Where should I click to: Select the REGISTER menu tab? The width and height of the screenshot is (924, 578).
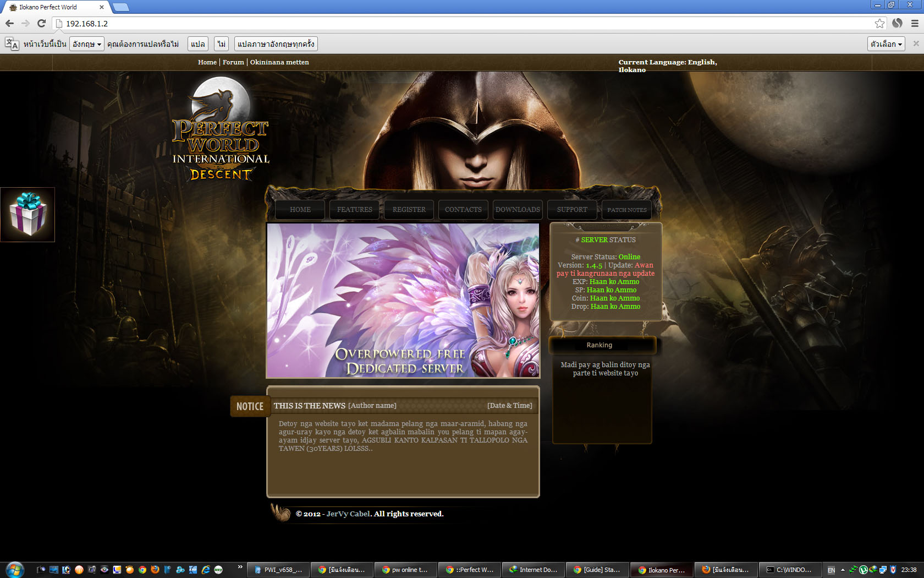tap(409, 210)
